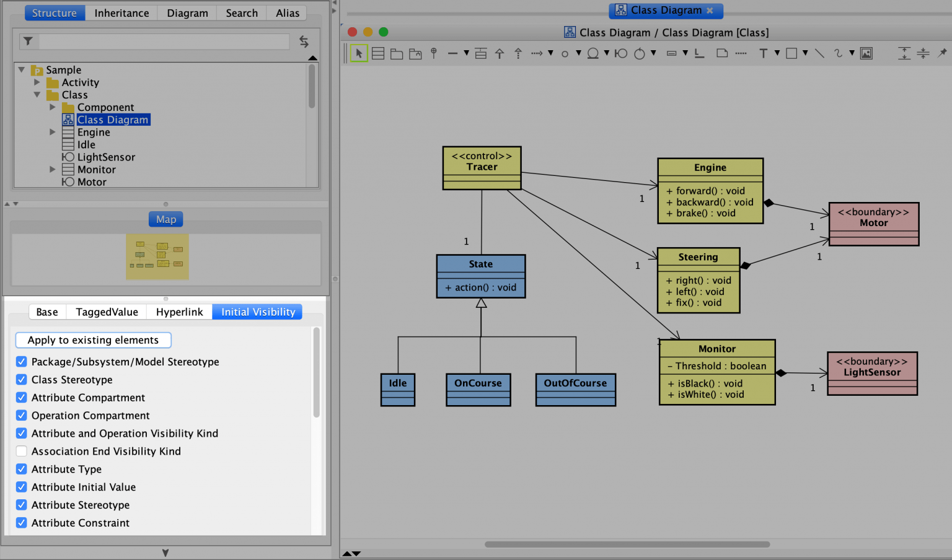Image resolution: width=952 pixels, height=560 pixels.
Task: Choose the Package creation tool
Action: (x=397, y=53)
